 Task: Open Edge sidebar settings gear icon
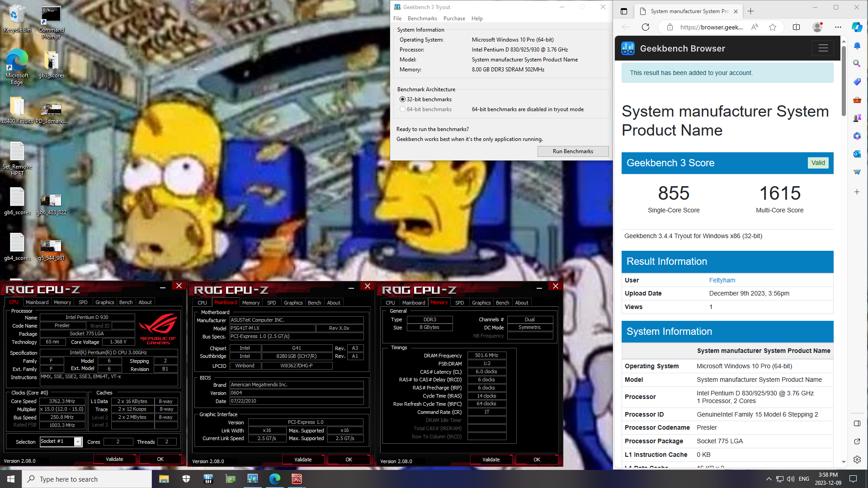[857, 460]
